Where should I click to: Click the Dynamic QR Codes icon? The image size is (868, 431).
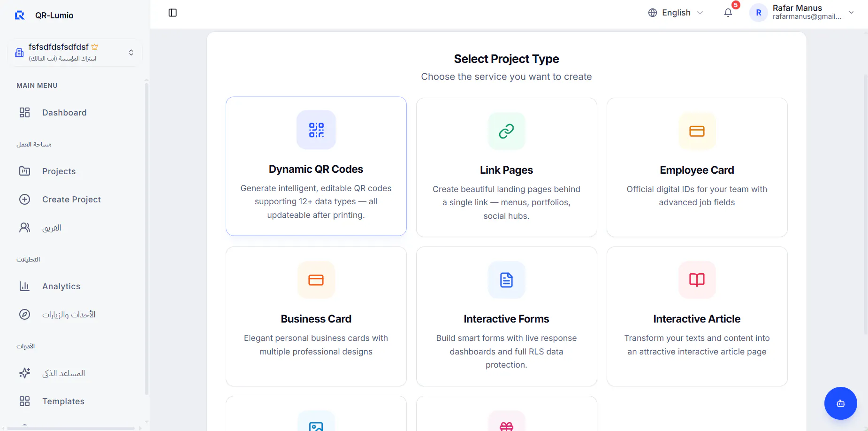316,130
